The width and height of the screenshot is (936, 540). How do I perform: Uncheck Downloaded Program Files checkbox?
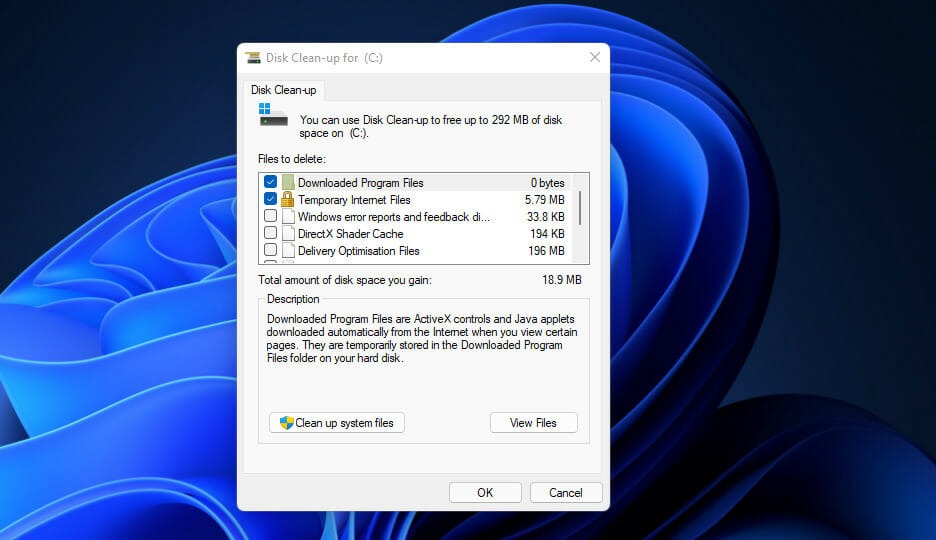tap(270, 181)
